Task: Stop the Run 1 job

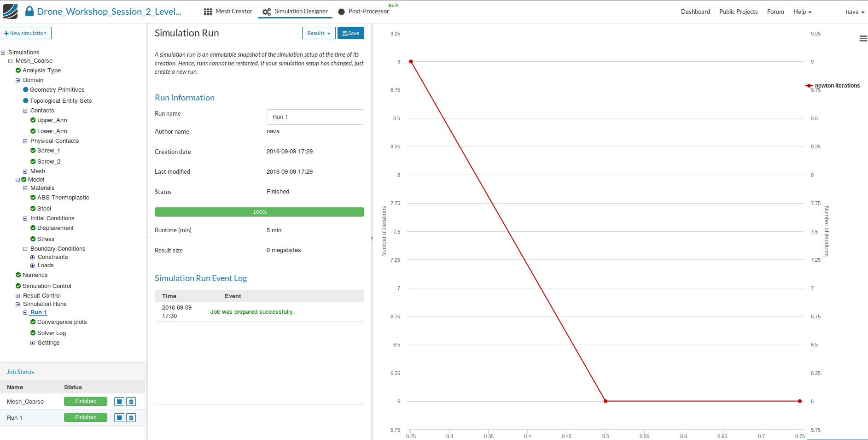Action: (119, 418)
